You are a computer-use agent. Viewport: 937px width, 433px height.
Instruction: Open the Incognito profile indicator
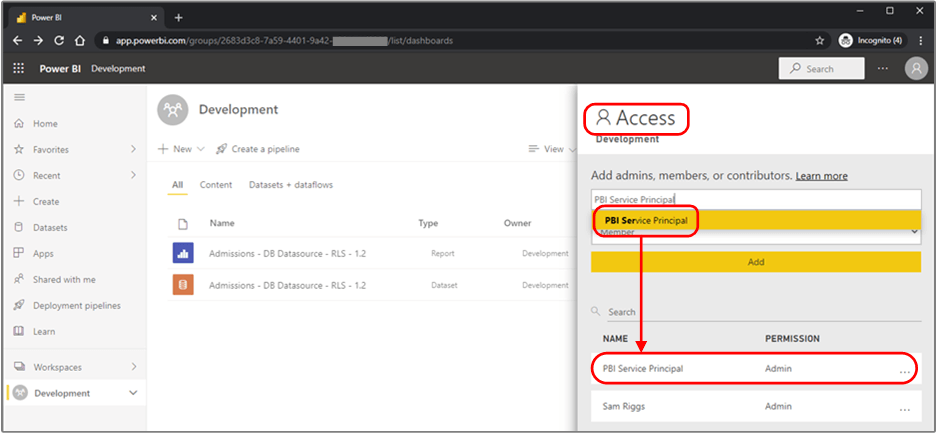click(871, 41)
